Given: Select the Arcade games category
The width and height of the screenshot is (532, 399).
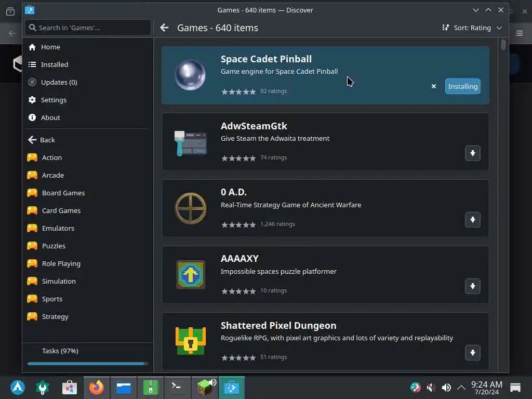Looking at the screenshot, I should pyautogui.click(x=87, y=176).
